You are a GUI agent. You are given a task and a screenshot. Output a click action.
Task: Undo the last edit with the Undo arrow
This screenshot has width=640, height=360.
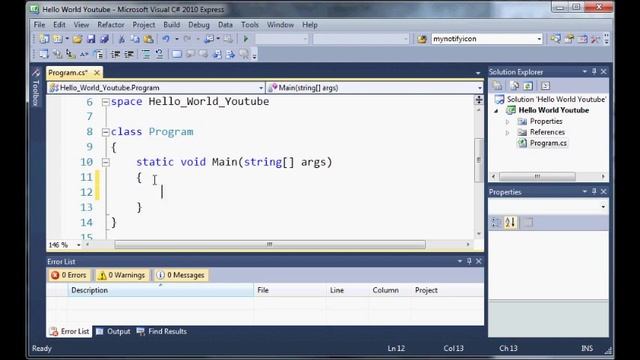(166, 39)
